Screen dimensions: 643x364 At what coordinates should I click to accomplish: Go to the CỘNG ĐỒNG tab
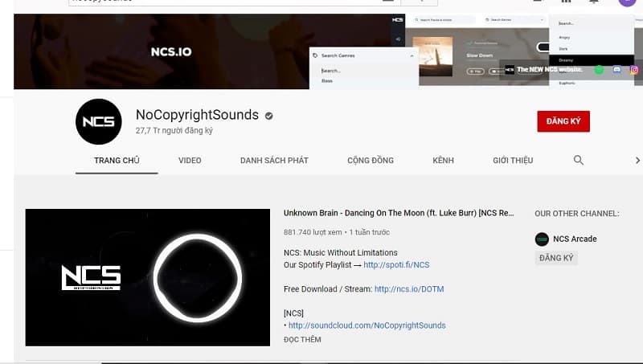pos(371,160)
